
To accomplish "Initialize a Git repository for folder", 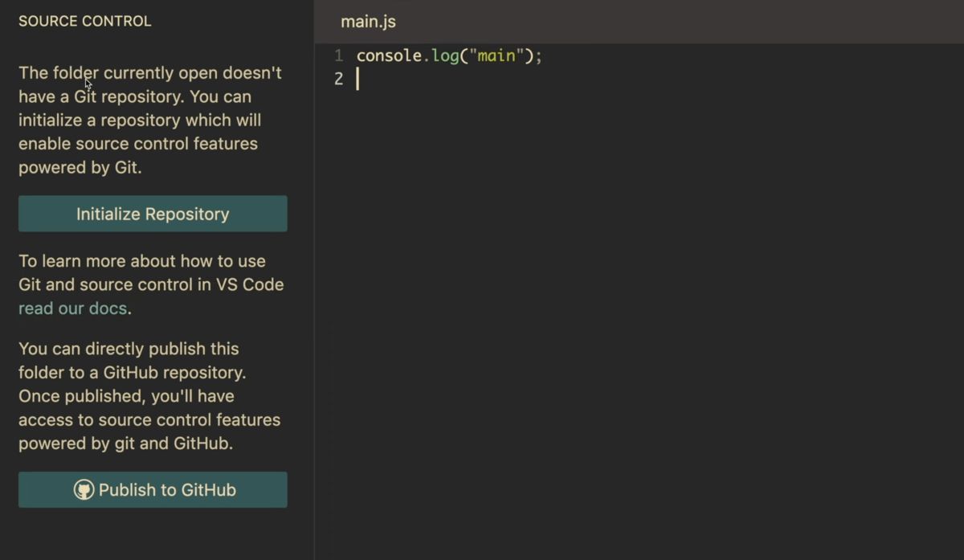I will click(x=153, y=214).
